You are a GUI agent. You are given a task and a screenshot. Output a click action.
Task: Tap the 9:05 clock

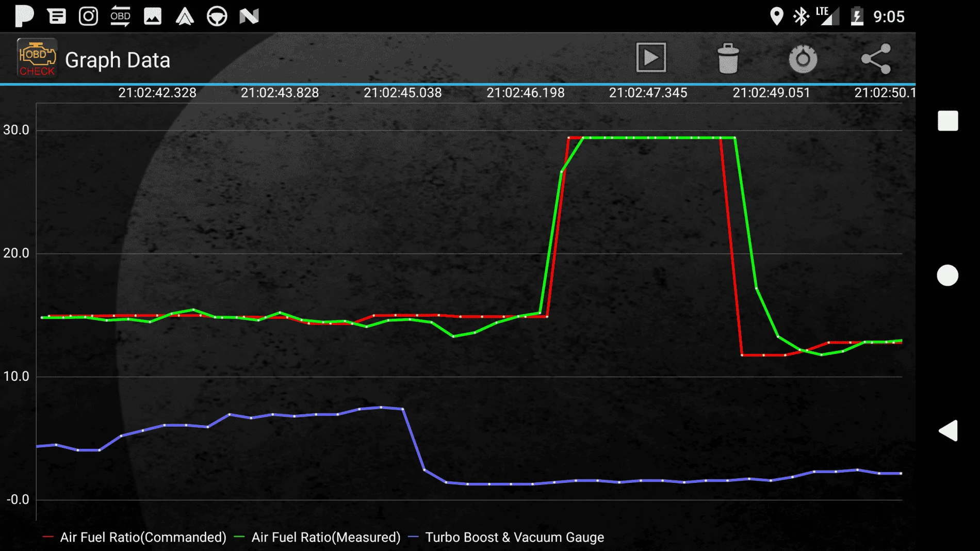click(889, 17)
